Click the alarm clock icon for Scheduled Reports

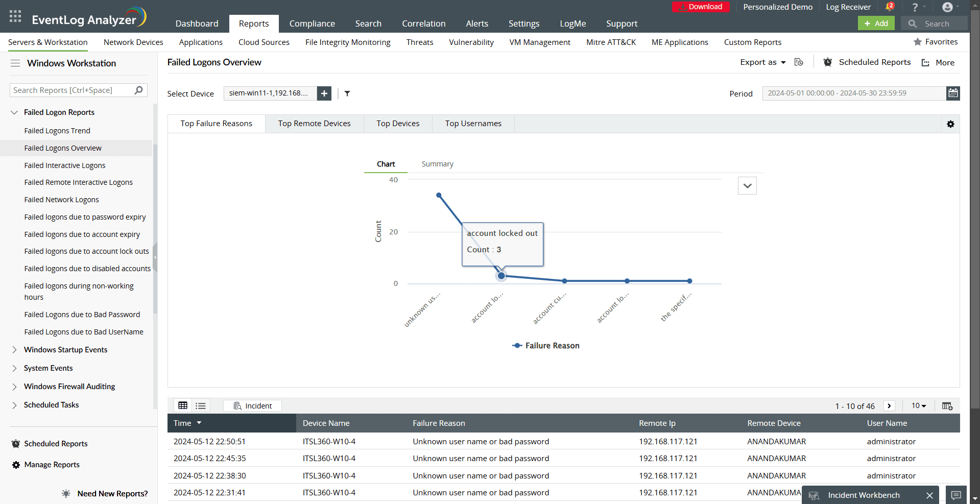click(827, 62)
